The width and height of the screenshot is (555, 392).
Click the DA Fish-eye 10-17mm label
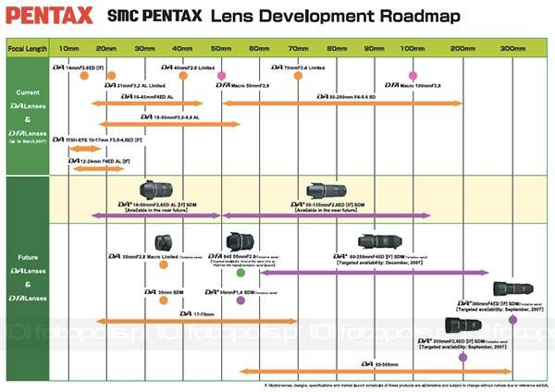97,140
